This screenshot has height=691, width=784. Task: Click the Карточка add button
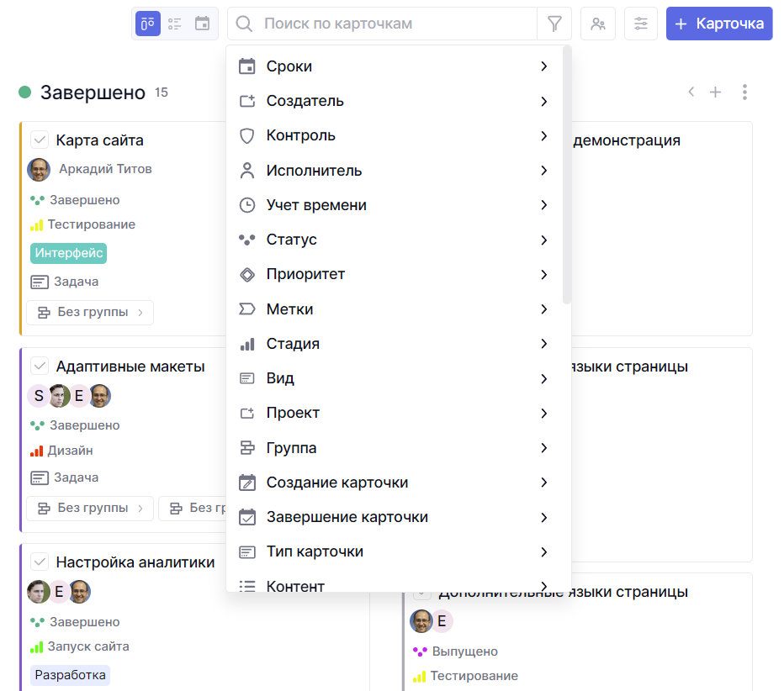[x=719, y=24]
